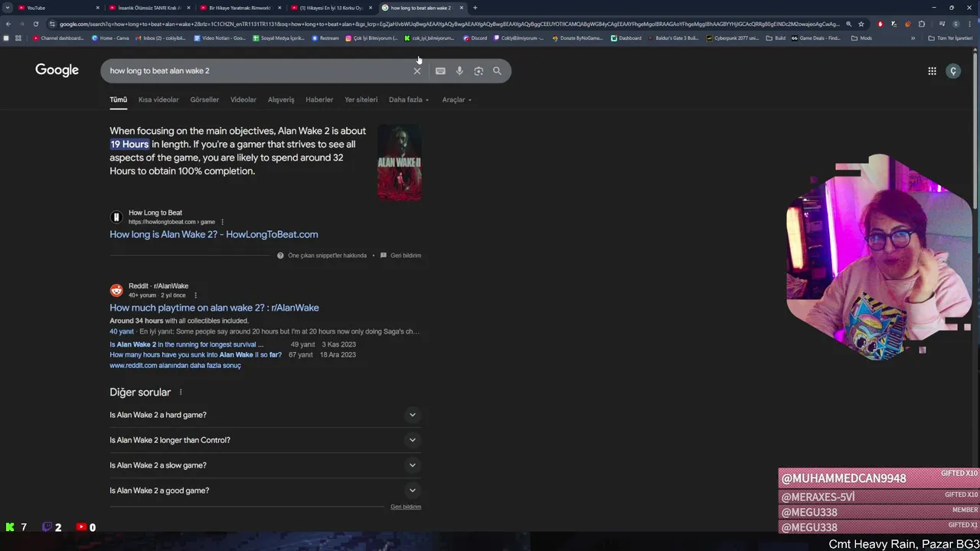Click the browser address bar URL
This screenshot has height=551, width=980.
[x=449, y=24]
